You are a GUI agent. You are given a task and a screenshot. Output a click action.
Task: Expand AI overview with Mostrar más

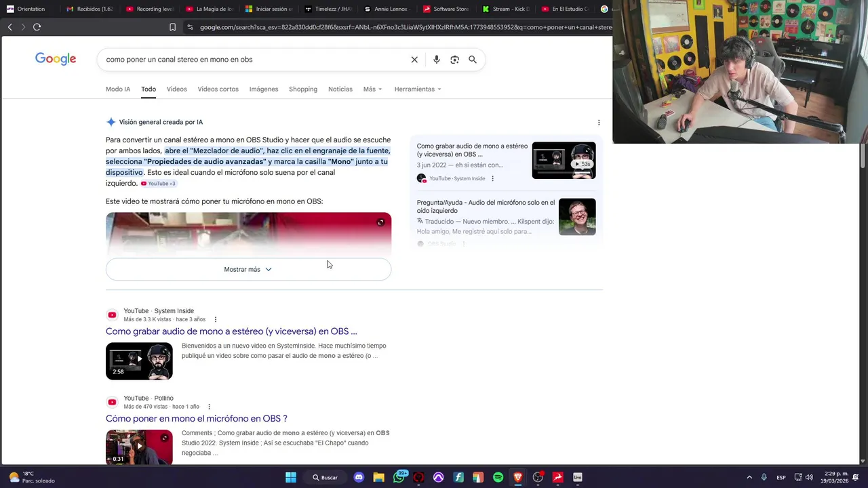(x=248, y=269)
